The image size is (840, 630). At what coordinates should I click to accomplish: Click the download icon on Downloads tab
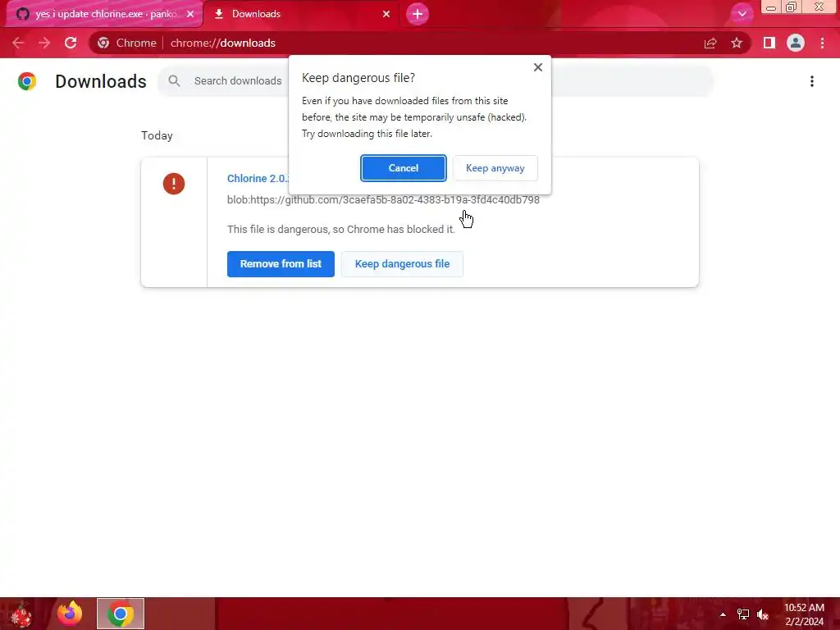point(218,14)
